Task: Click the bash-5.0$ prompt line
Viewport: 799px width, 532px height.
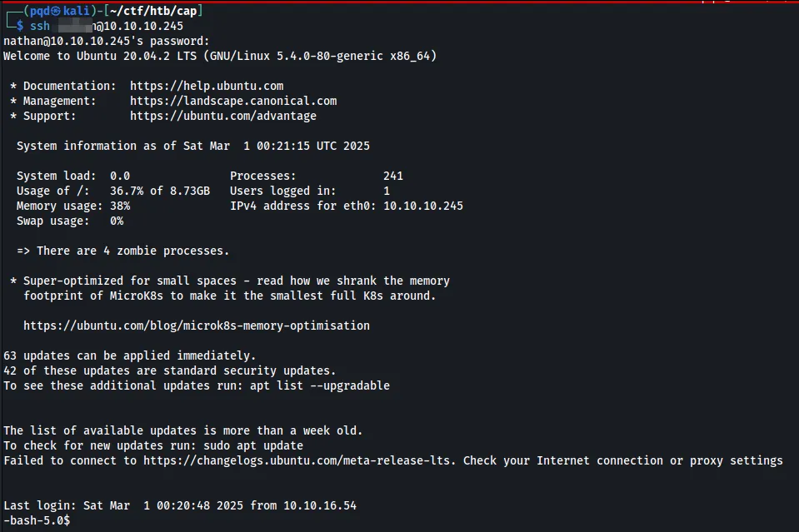Action: pyautogui.click(x=37, y=520)
